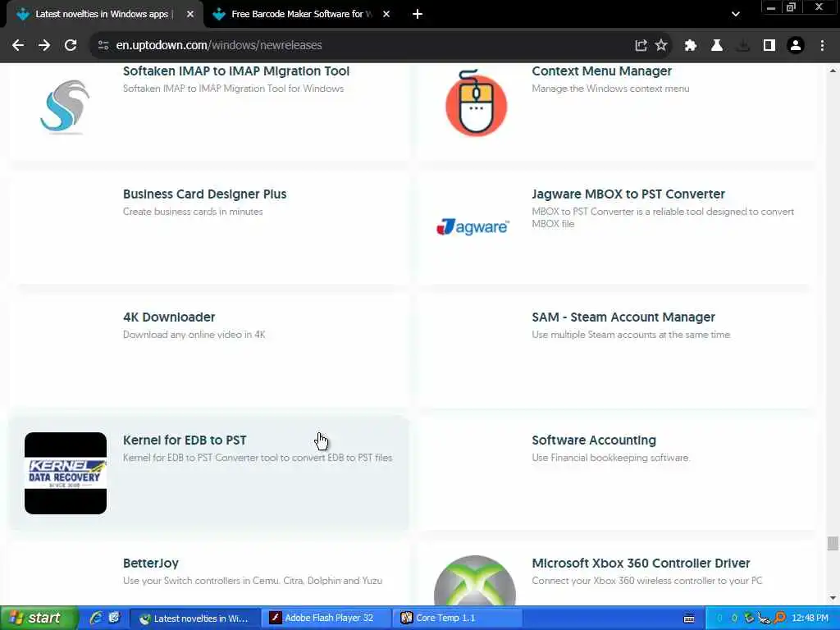
Task: Click the 12:48 PM taskbar clock
Action: tap(810, 619)
